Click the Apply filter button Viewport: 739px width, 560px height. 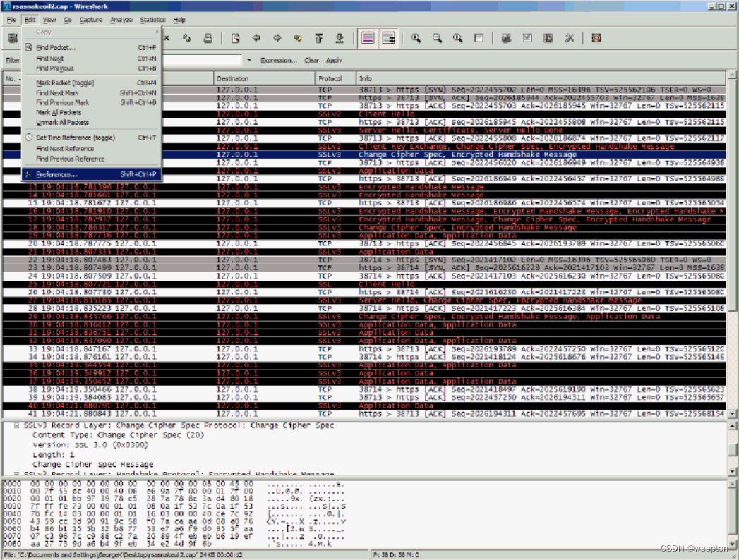334,60
